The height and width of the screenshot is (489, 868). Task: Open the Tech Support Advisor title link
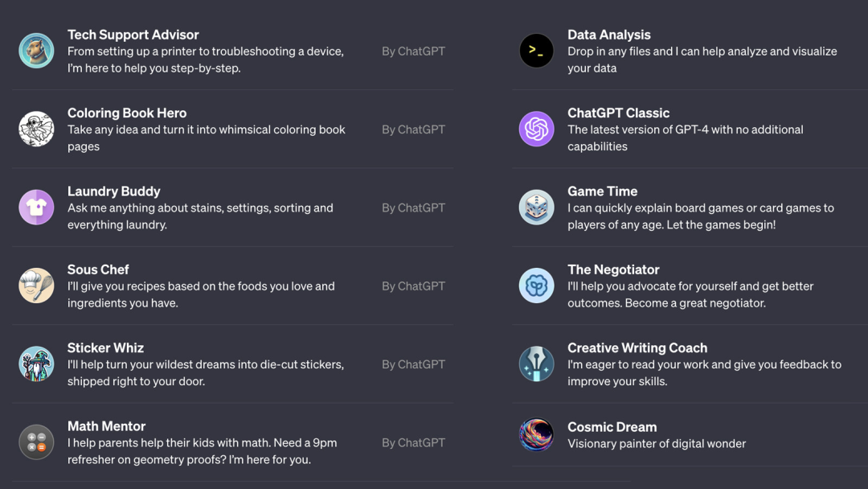[x=133, y=35]
